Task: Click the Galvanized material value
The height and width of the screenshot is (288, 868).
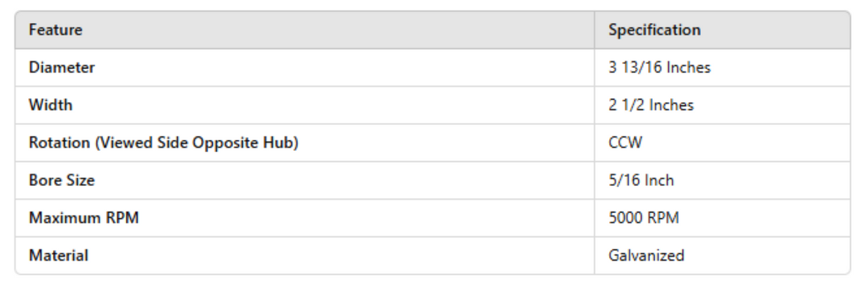Action: click(x=646, y=255)
